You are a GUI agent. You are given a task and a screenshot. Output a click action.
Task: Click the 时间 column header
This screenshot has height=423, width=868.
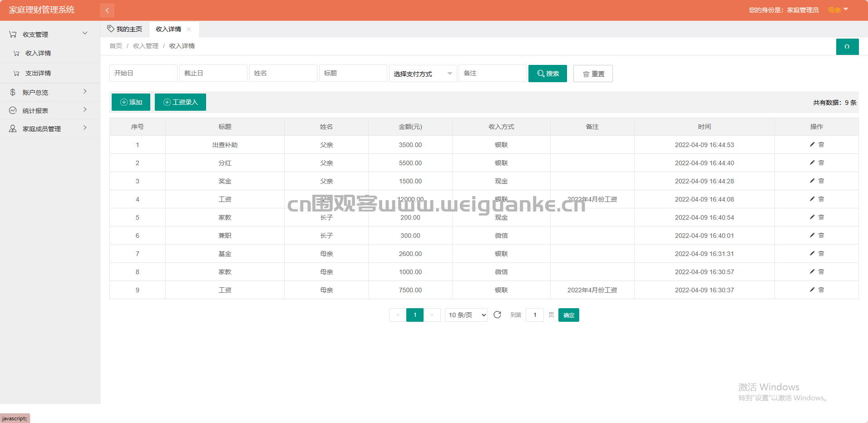coord(705,127)
